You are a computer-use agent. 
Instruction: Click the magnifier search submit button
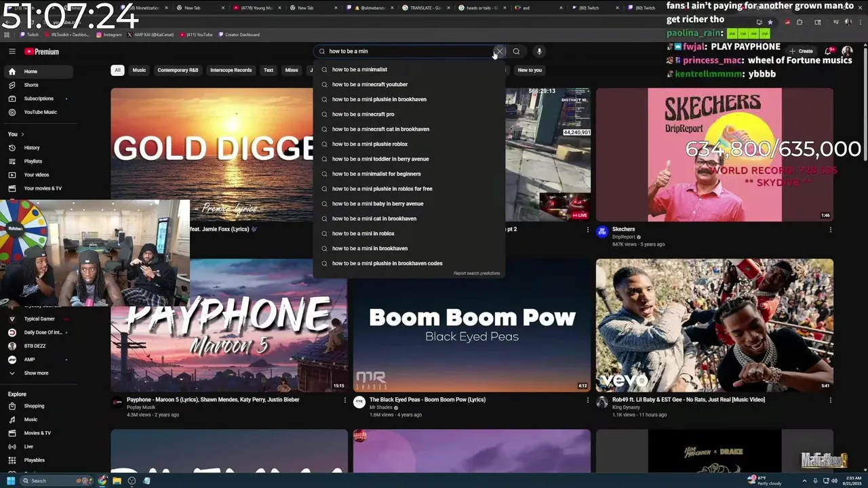(x=516, y=52)
